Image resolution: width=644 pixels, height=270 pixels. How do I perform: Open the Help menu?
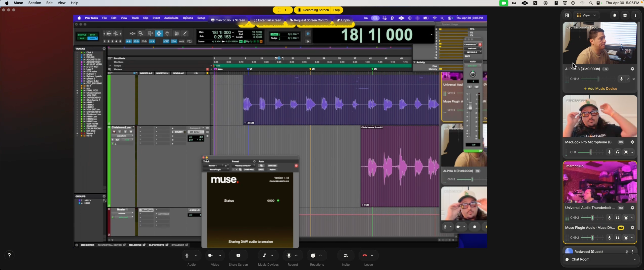pyautogui.click(x=74, y=3)
